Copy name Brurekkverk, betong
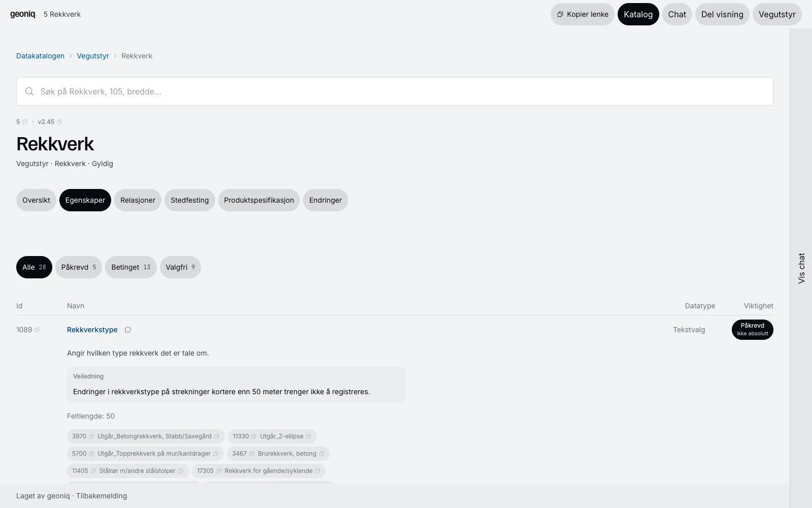The image size is (812, 508). pyautogui.click(x=322, y=454)
